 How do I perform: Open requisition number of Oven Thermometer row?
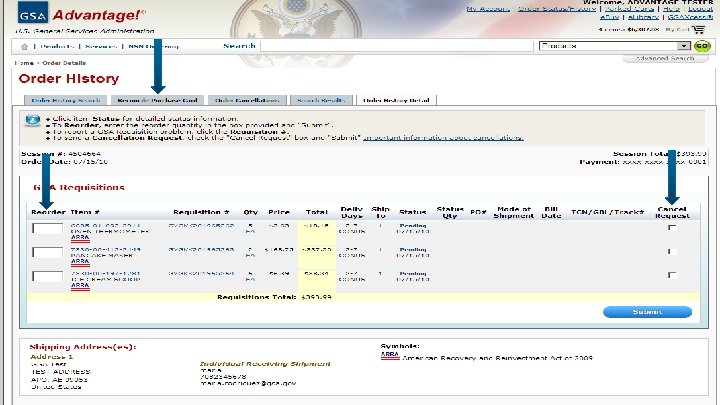(x=201, y=225)
